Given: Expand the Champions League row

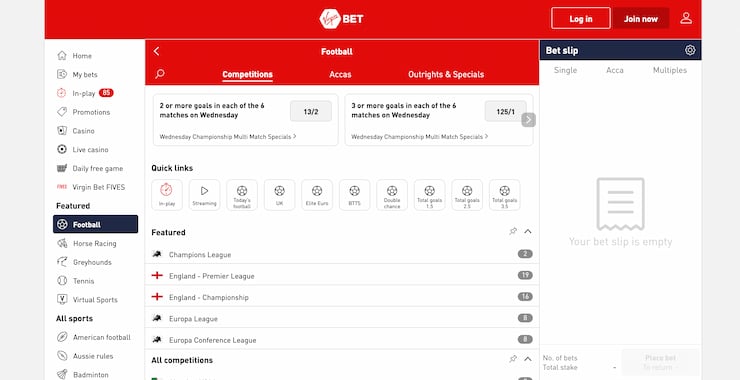Looking at the screenshot, I should point(342,254).
